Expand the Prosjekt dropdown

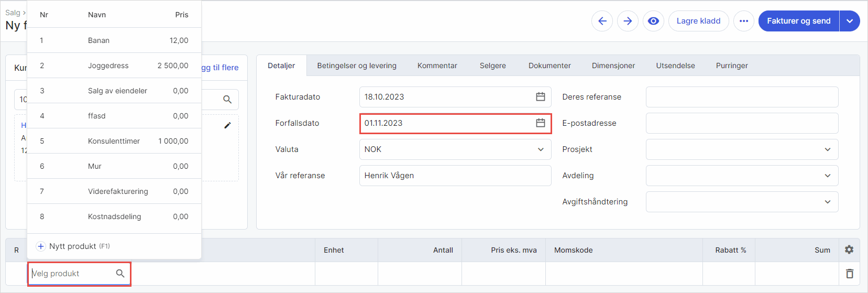coord(828,149)
